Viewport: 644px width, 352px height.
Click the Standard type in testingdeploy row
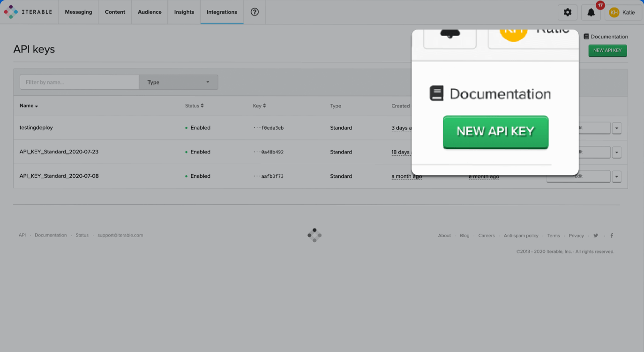pos(341,128)
